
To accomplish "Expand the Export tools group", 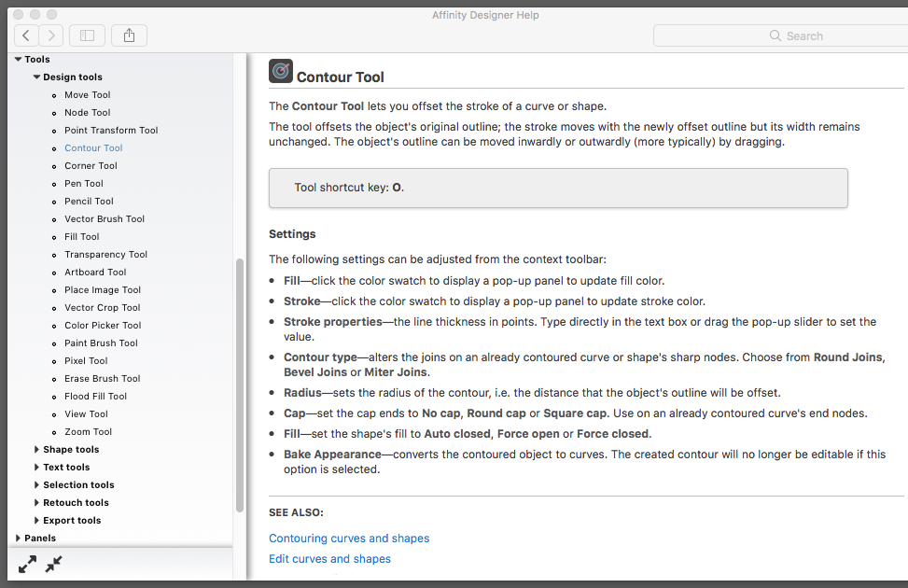I will (x=36, y=520).
